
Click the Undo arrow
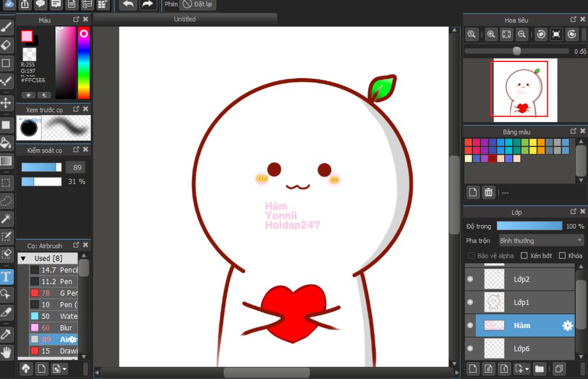point(128,5)
